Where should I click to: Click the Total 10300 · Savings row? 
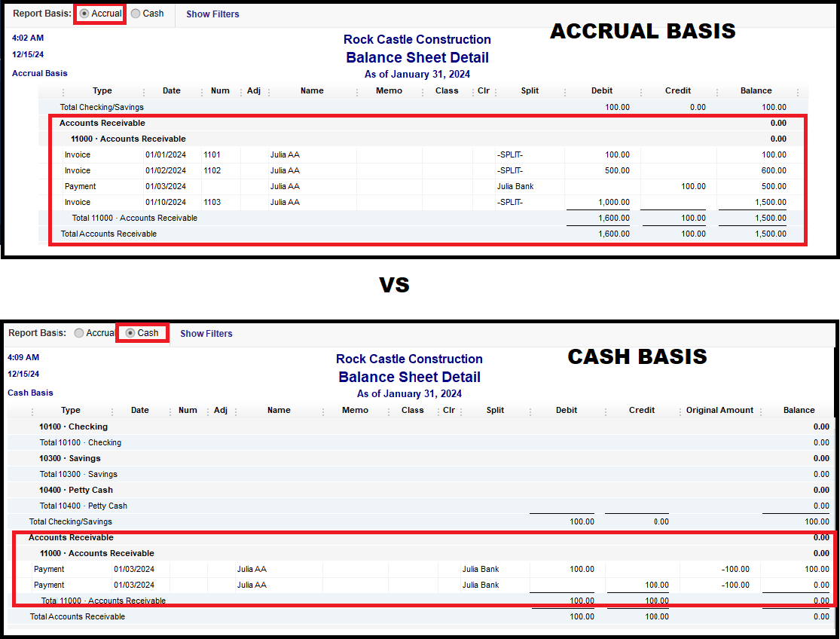421,475
